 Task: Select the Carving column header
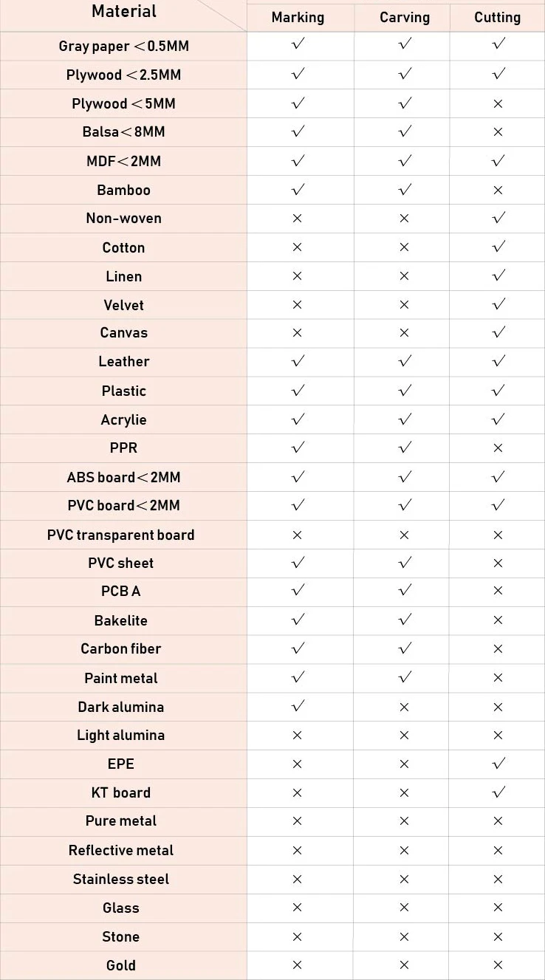pos(404,18)
